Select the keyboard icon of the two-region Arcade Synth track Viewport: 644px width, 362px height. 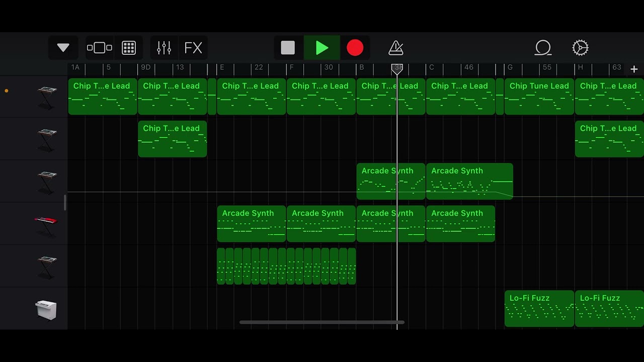click(x=46, y=182)
